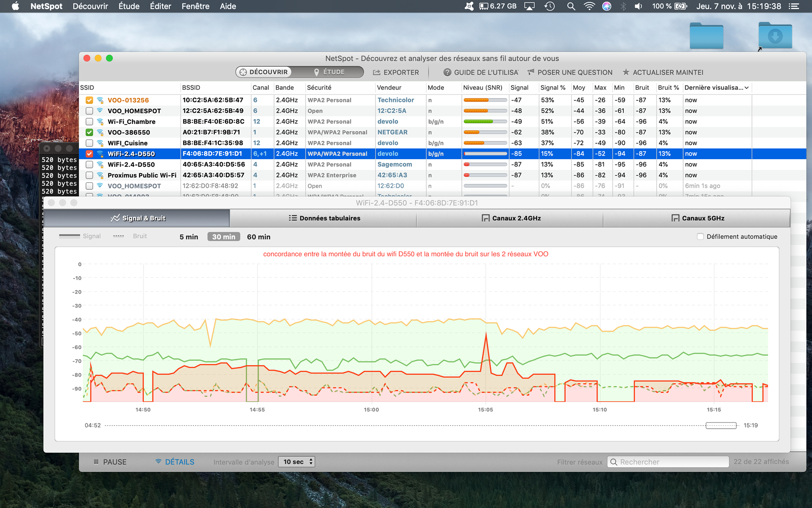Switch to ÉTUDE mode
This screenshot has width=812, height=508.
coord(329,72)
